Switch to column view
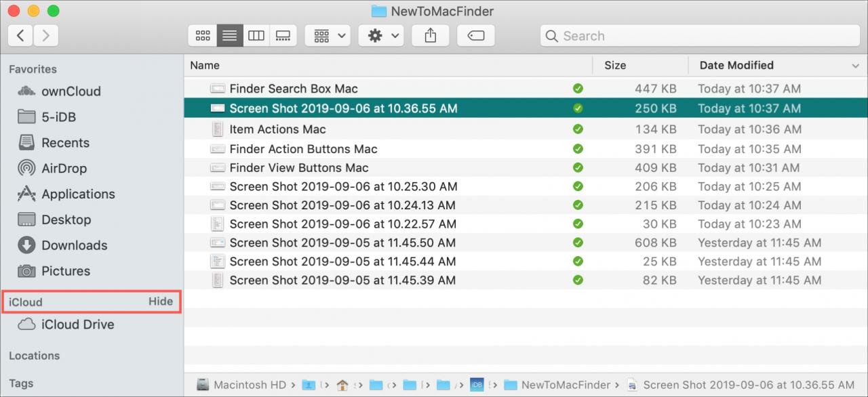The height and width of the screenshot is (397, 868). pos(256,36)
